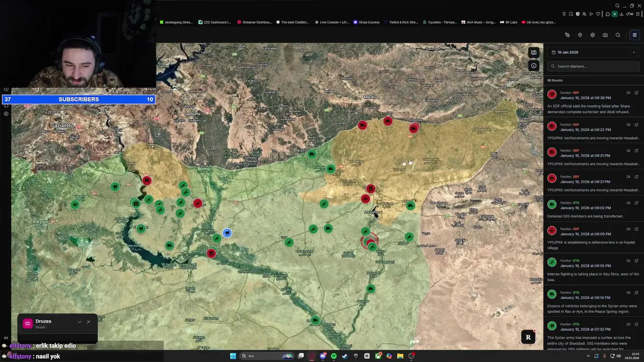Toggle the hamburger sidebar menu button
The width and height of the screenshot is (644, 362).
click(x=634, y=35)
